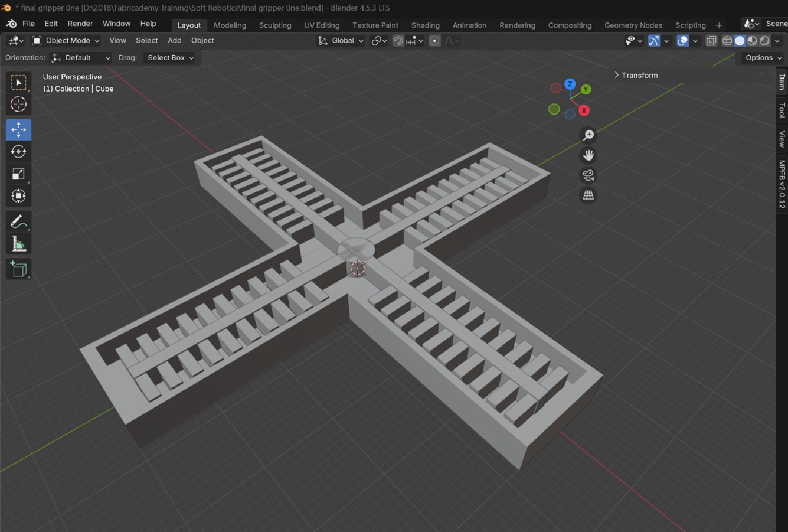Activate the Cursor tool
Image resolution: width=788 pixels, height=532 pixels.
pos(18,105)
